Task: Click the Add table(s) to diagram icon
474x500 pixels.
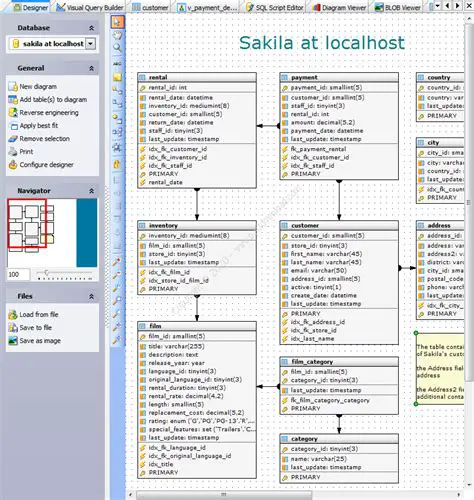Action: point(13,100)
